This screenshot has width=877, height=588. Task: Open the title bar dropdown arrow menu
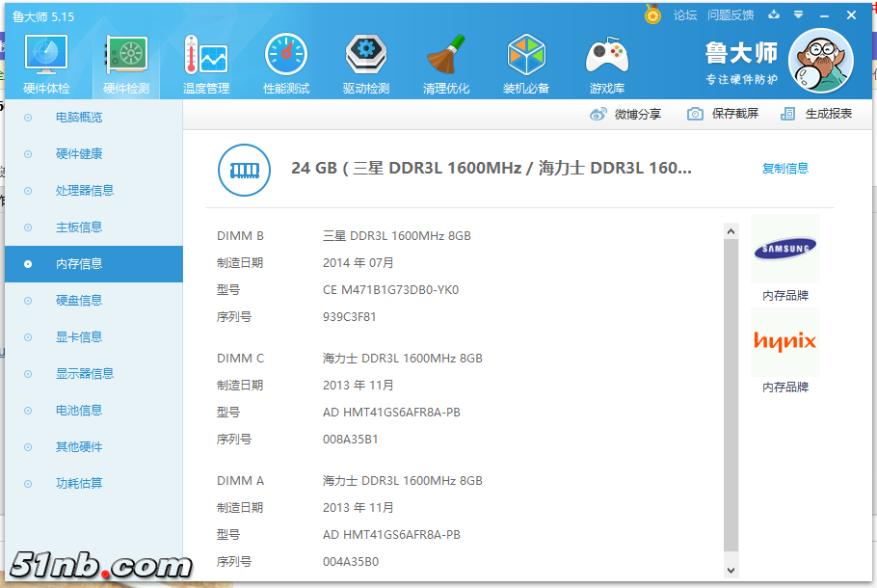(798, 15)
